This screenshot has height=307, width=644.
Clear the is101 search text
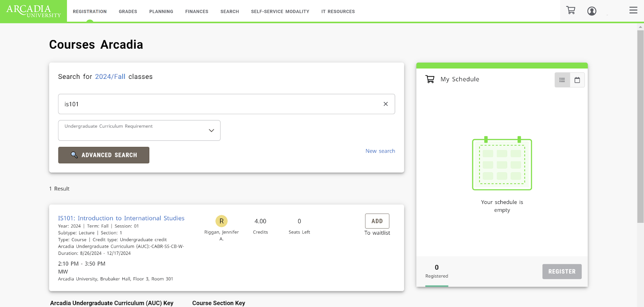386,104
